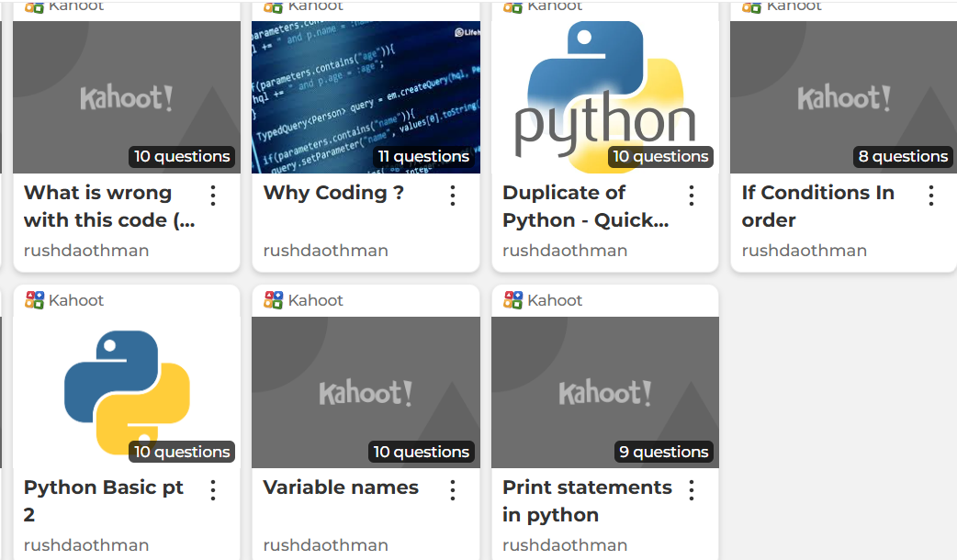Open python logo thumbnail of 'Duplicate of Python - Quick'
The width and height of the screenshot is (957, 560).
point(605,97)
